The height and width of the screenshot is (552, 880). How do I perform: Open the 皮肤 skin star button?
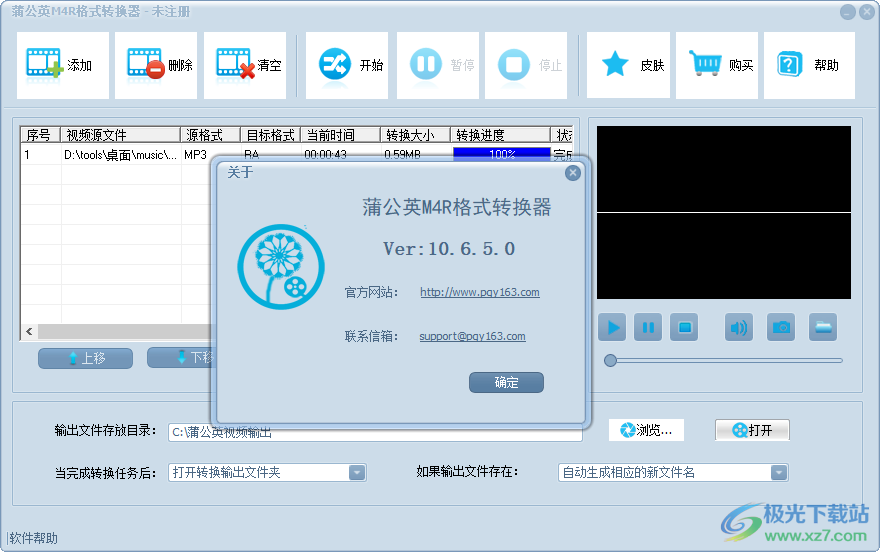[x=628, y=65]
